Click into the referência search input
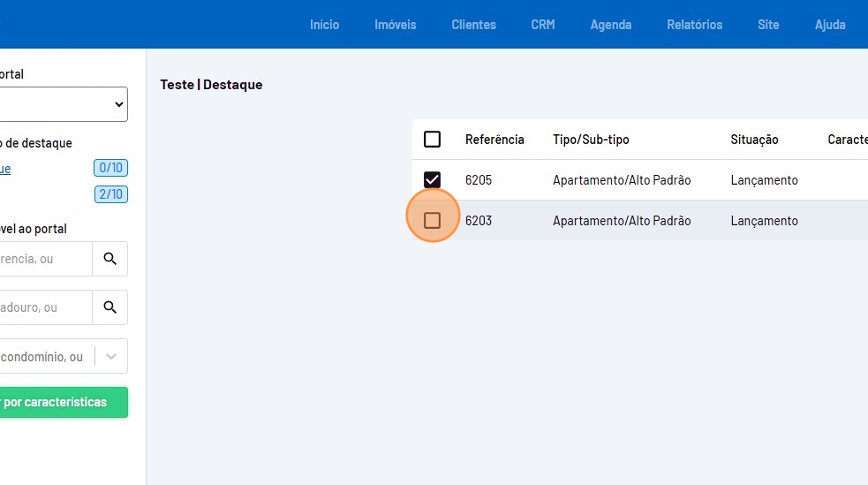This screenshot has height=485, width=868. click(44, 259)
